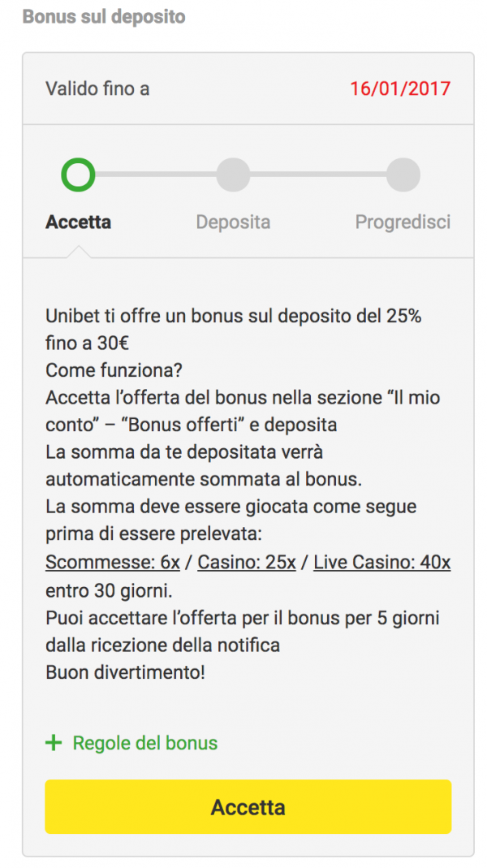Screen dimensions: 487x868
Task: Switch to the Deposita step label
Action: [x=233, y=222]
